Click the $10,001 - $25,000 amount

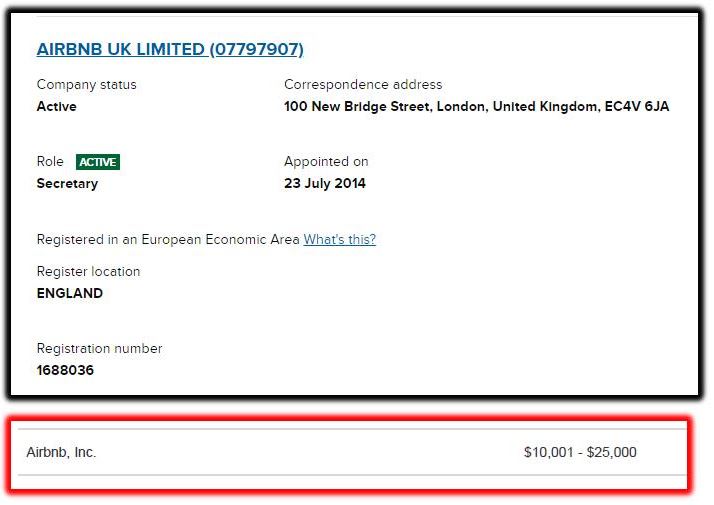(x=580, y=452)
